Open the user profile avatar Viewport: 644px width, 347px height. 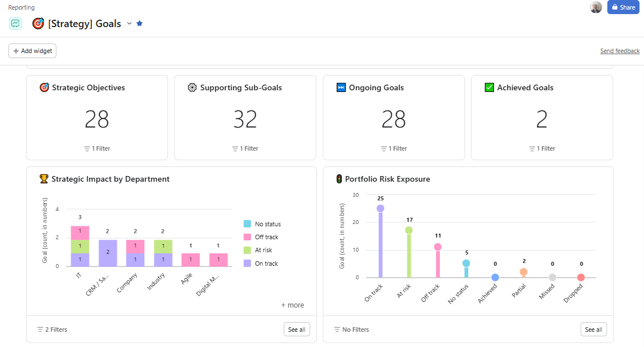click(x=596, y=7)
